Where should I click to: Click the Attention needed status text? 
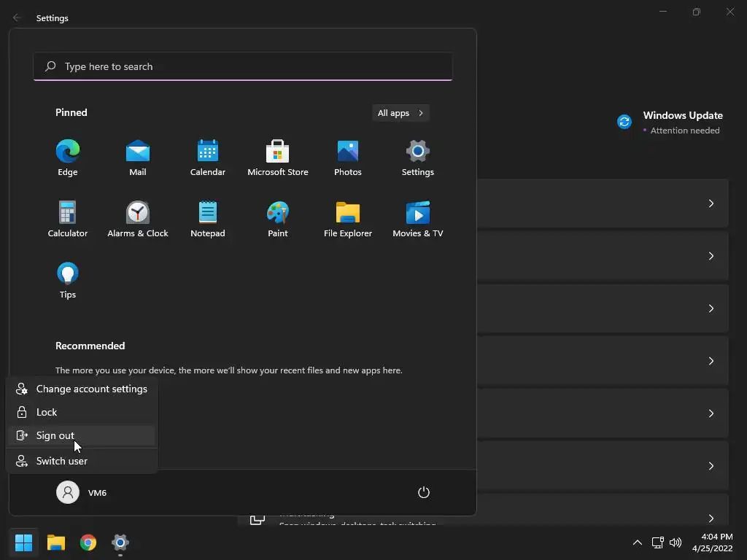(x=685, y=131)
